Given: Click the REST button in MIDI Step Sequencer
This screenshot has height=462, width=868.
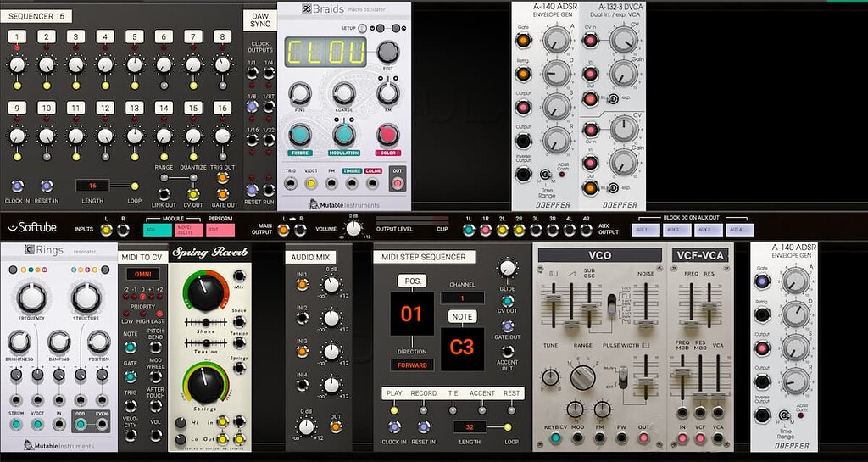Looking at the screenshot, I should coord(511,410).
